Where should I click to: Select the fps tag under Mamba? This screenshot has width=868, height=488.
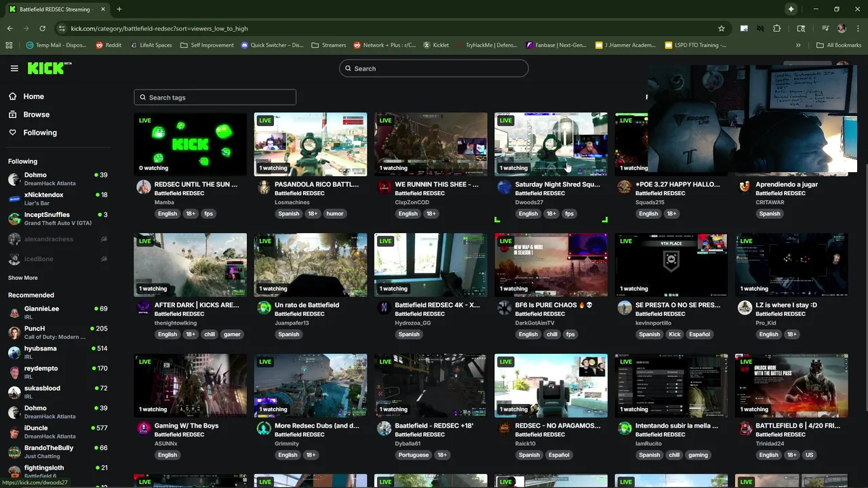(208, 213)
